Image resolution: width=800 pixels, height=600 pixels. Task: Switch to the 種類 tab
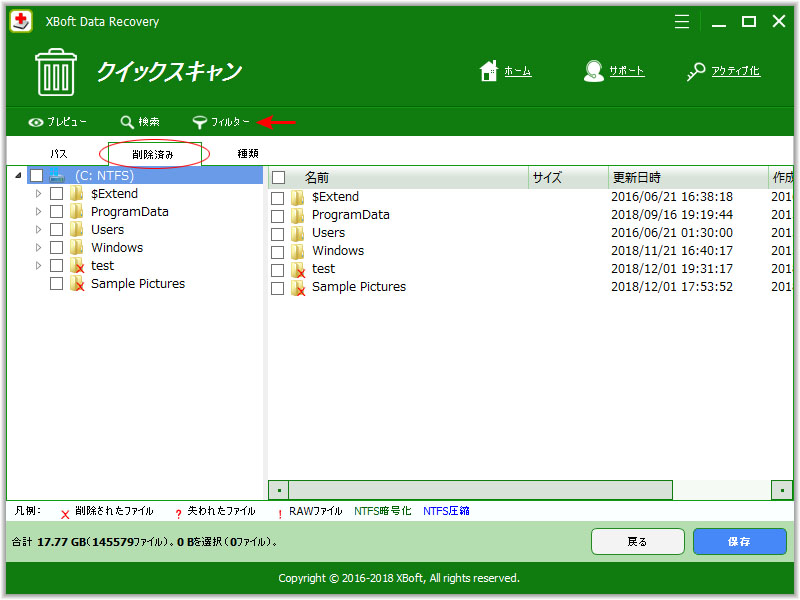coord(248,154)
